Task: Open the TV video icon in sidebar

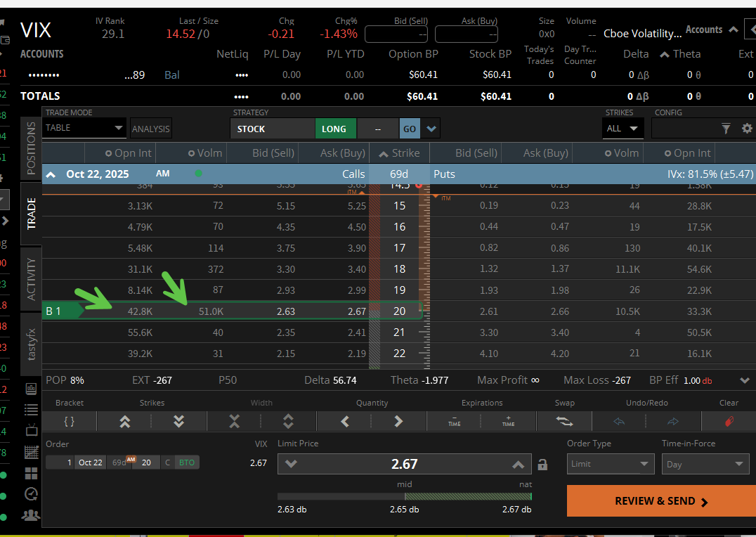Action: 32,429
